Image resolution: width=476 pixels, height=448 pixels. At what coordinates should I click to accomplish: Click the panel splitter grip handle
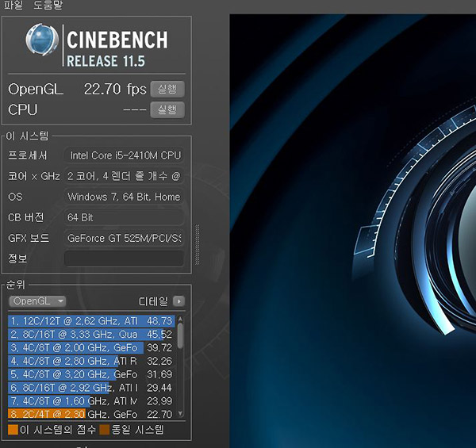pyautogui.click(x=198, y=244)
